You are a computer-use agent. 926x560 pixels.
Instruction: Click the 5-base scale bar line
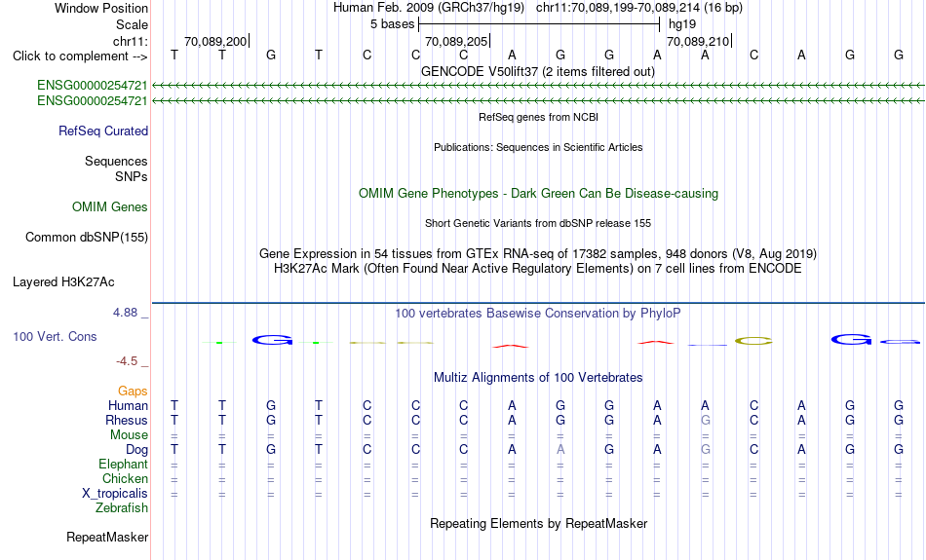(539, 24)
